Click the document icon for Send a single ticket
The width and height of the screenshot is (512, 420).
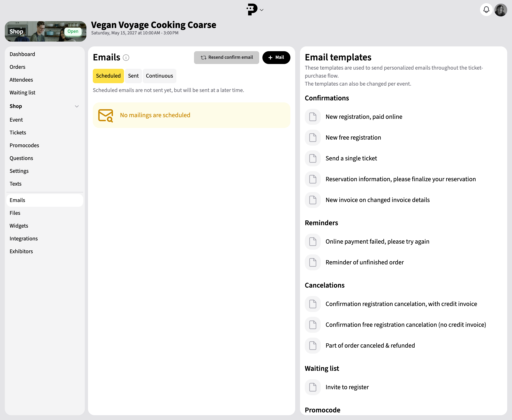313,158
